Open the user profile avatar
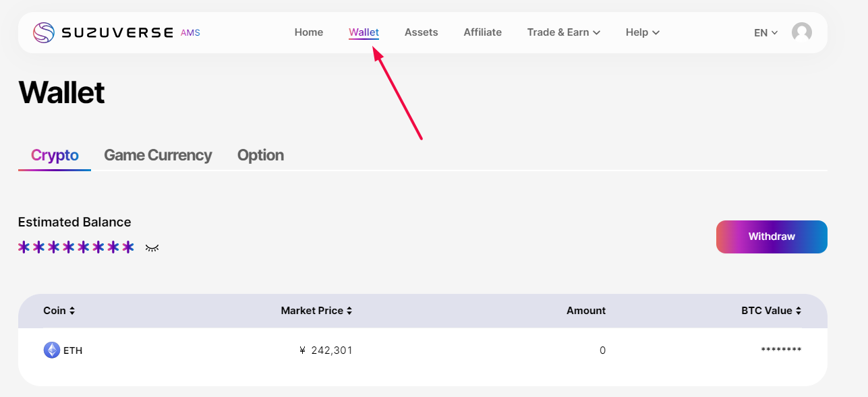The image size is (868, 397). coord(801,32)
